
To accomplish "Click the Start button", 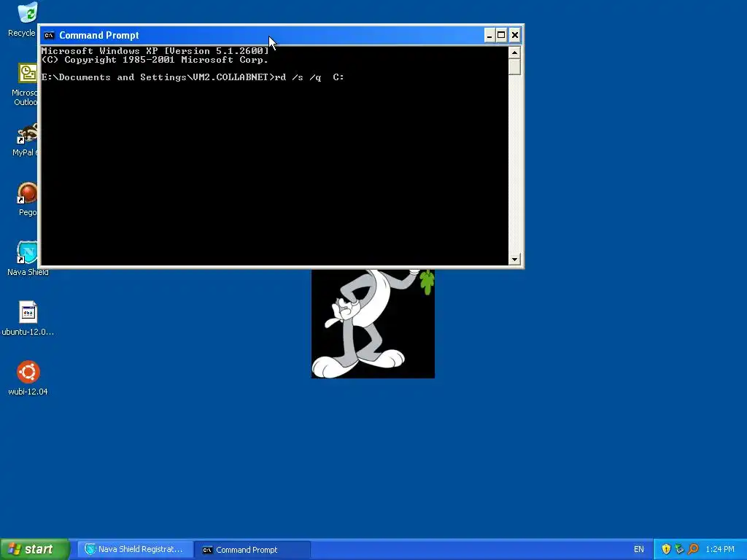I will [35, 549].
